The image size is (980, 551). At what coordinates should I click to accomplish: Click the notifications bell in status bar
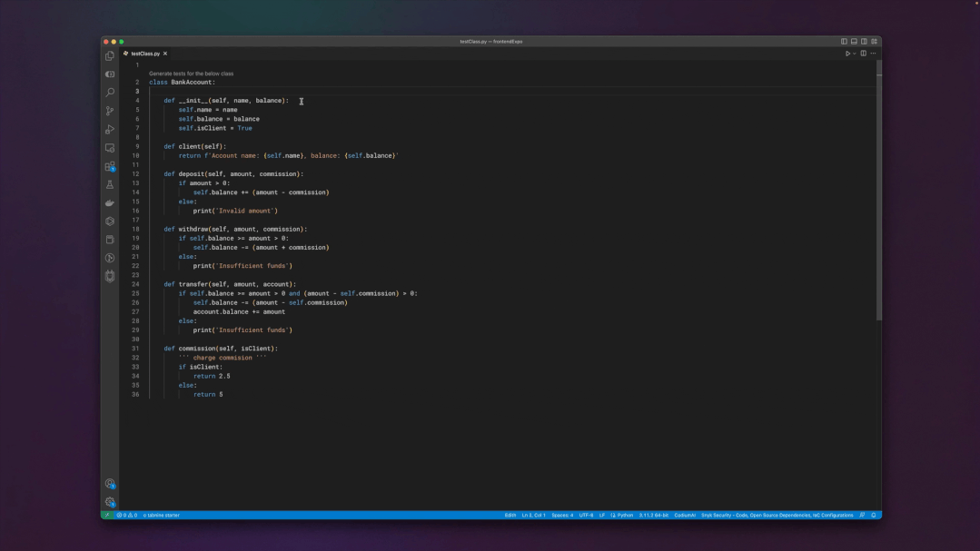(874, 516)
